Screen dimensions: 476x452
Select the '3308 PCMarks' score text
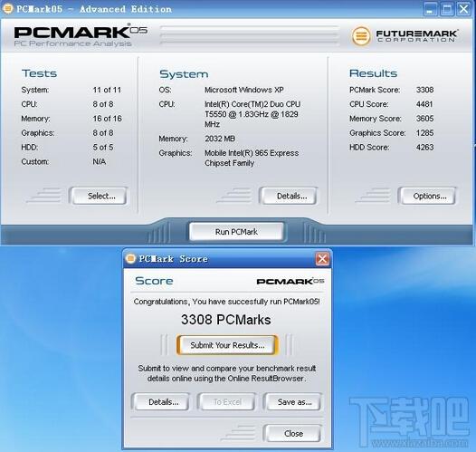point(226,320)
